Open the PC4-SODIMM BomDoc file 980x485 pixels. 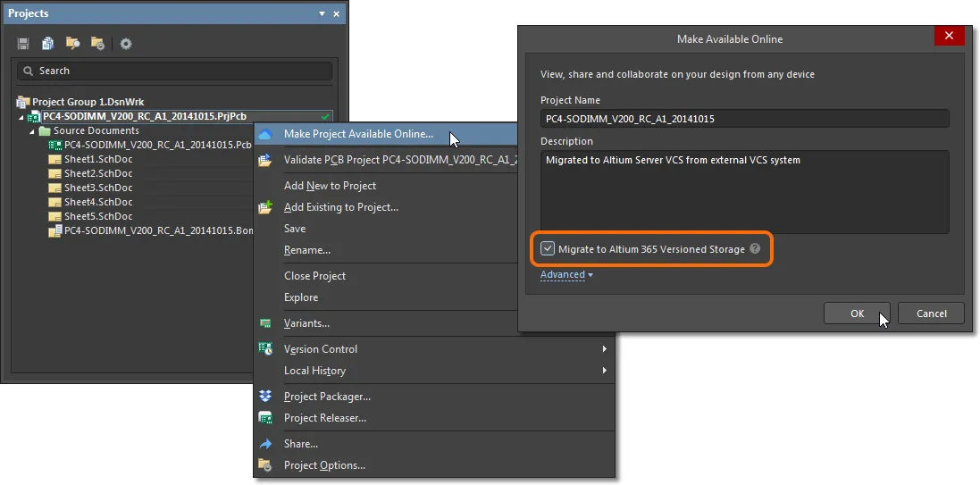[x=158, y=230]
